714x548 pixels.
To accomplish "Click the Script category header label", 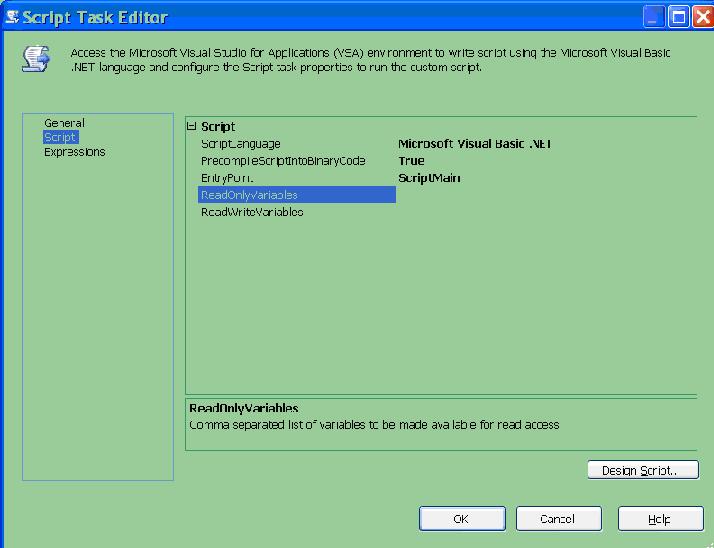I will (218, 127).
